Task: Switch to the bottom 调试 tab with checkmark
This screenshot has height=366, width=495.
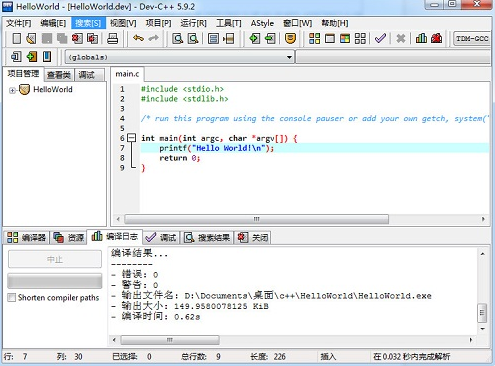Action: pos(161,237)
